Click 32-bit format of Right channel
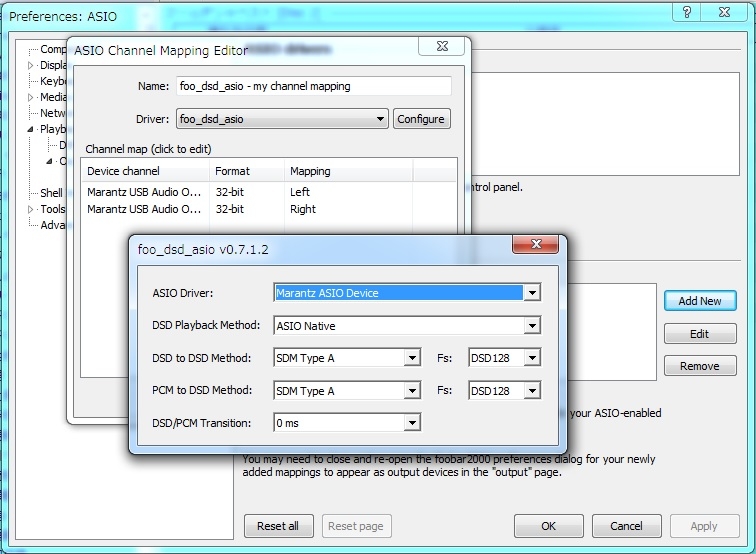756x554 pixels. coord(230,209)
